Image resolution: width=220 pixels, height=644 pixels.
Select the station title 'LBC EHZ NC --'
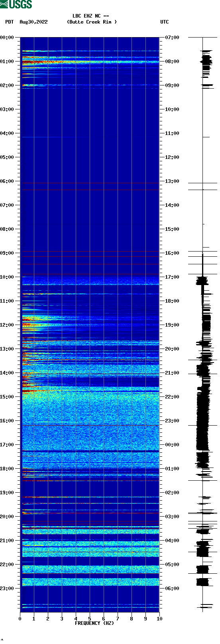click(91, 16)
